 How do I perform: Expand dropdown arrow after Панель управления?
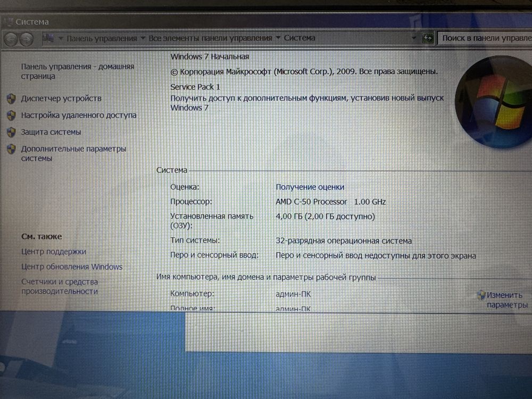143,38
